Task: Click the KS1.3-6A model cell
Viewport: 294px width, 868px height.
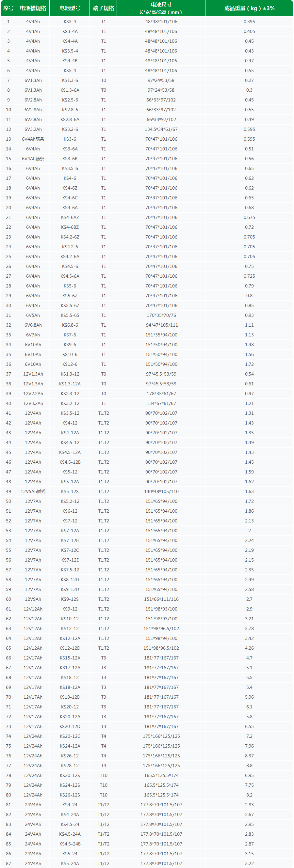Action: [x=70, y=90]
